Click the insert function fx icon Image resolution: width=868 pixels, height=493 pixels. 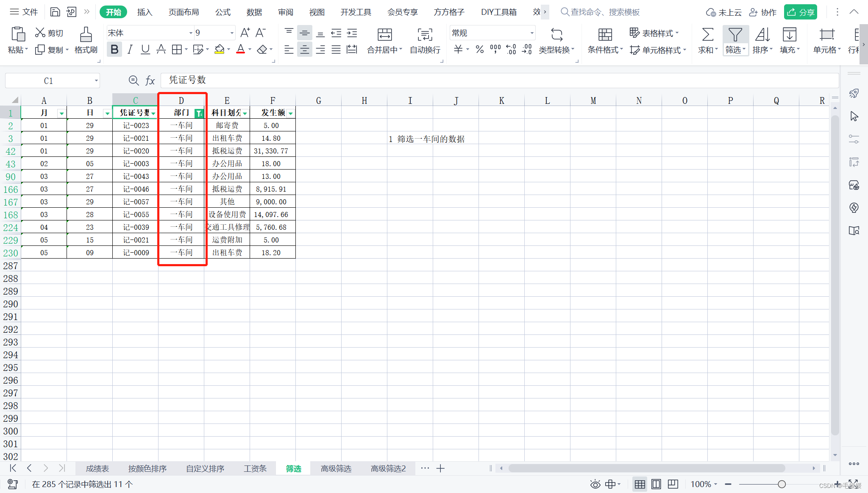tap(150, 80)
